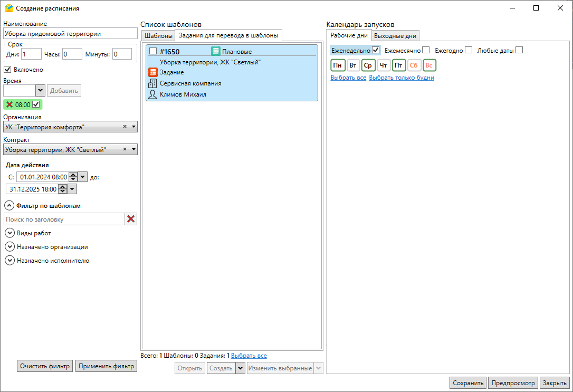This screenshot has width=573, height=392.
Task: Click the Поиск по заголовку search field
Action: pos(64,219)
